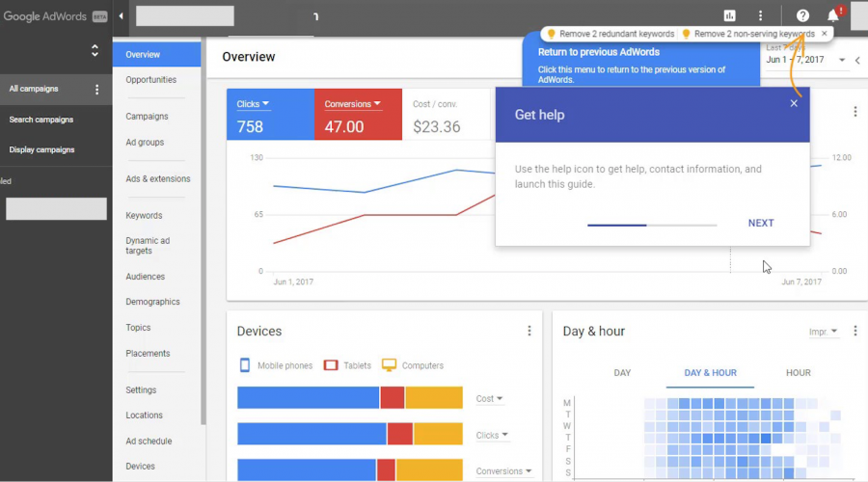Click the Cost / conv. scorecard
868x482 pixels.
click(446, 115)
